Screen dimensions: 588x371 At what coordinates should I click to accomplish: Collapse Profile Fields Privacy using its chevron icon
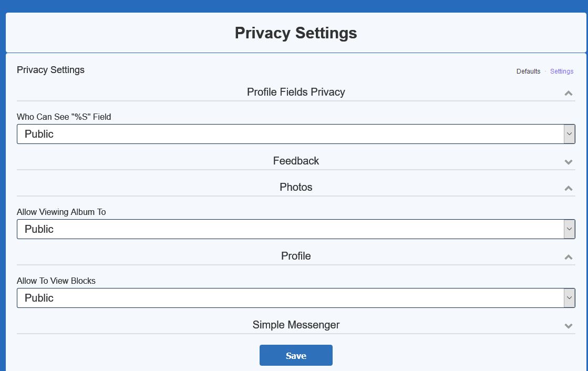[x=568, y=93]
